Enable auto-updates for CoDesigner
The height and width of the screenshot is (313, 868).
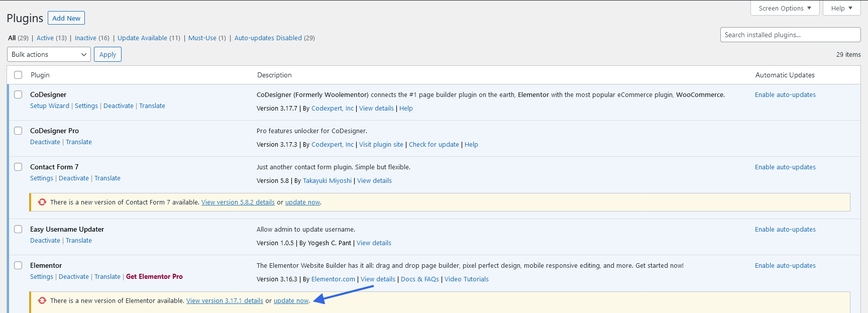coord(785,94)
